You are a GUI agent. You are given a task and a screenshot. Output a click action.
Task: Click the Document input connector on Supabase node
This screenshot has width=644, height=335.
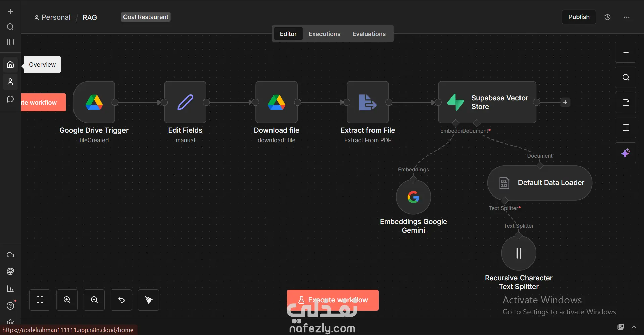tap(477, 123)
